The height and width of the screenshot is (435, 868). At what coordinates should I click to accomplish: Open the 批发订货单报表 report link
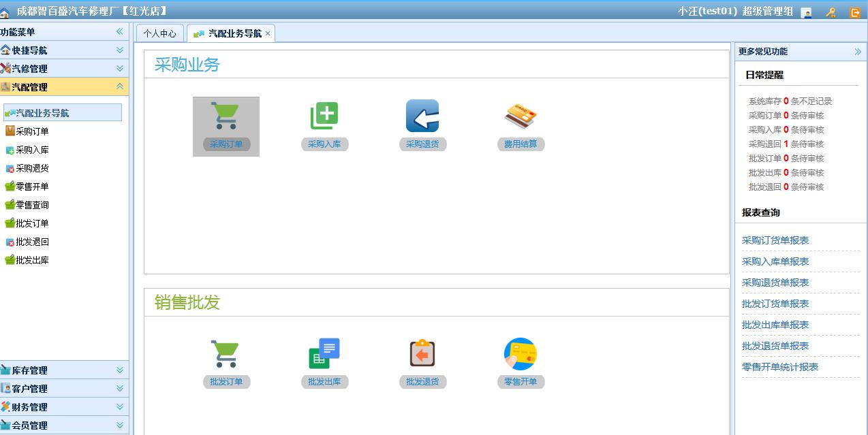(x=775, y=304)
